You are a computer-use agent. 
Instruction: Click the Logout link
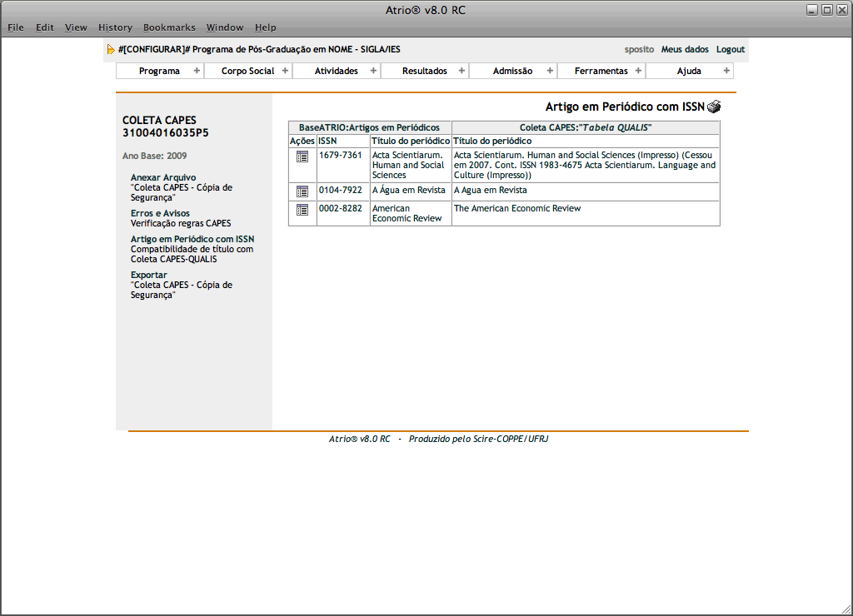click(x=730, y=50)
